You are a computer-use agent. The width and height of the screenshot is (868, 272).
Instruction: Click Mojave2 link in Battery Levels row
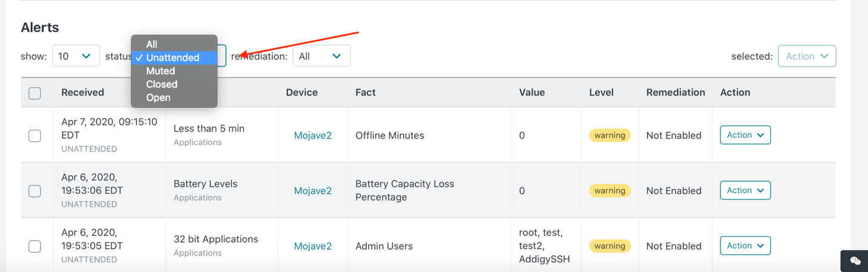tap(312, 191)
